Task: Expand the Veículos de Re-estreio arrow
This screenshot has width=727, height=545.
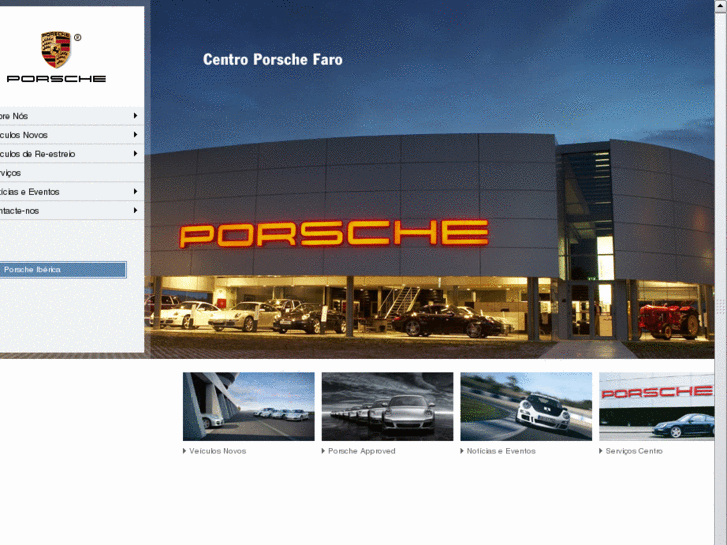Action: [135, 154]
